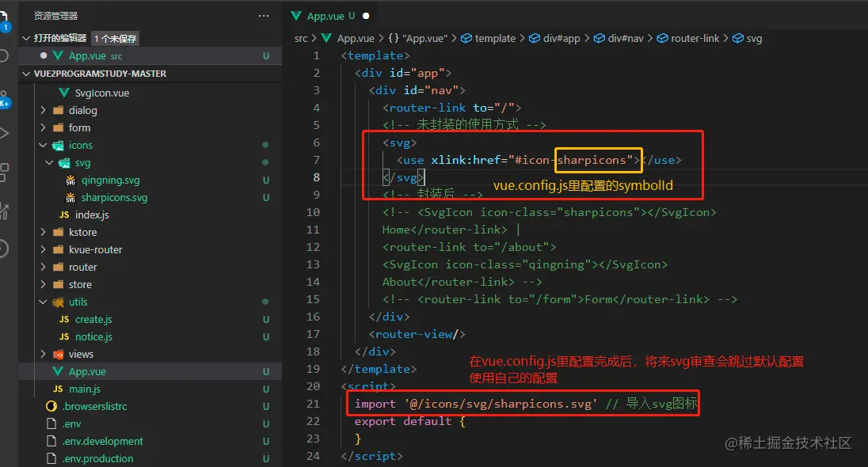Open create.js file
868x467 pixels.
(93, 319)
